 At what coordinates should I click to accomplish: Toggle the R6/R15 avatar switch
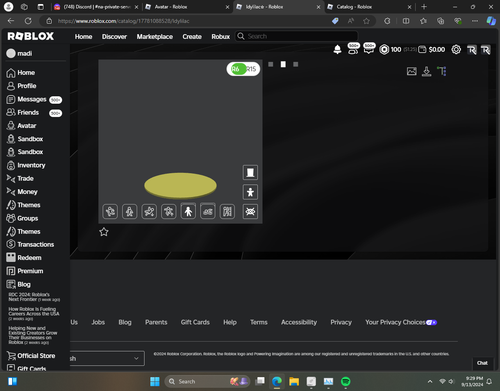tap(243, 69)
